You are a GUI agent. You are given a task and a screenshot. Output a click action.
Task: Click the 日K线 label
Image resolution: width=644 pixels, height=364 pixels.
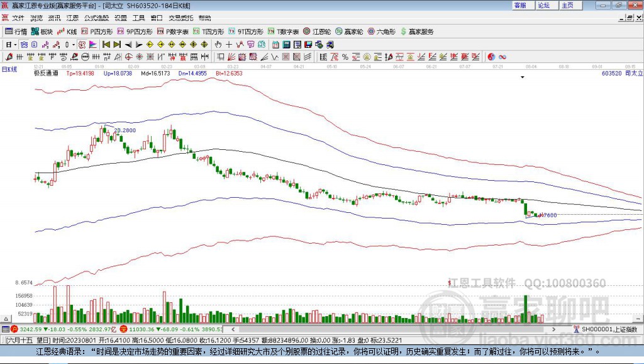(9, 69)
